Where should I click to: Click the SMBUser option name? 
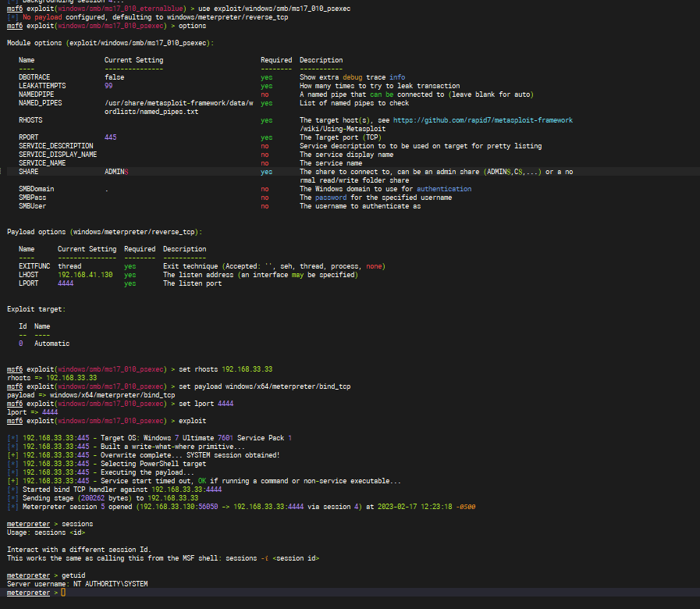tap(32, 206)
